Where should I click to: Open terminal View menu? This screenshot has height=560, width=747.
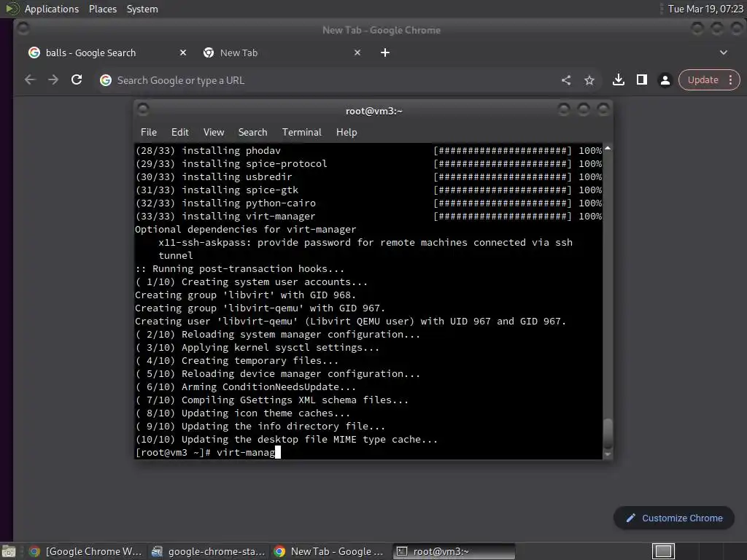pos(214,133)
